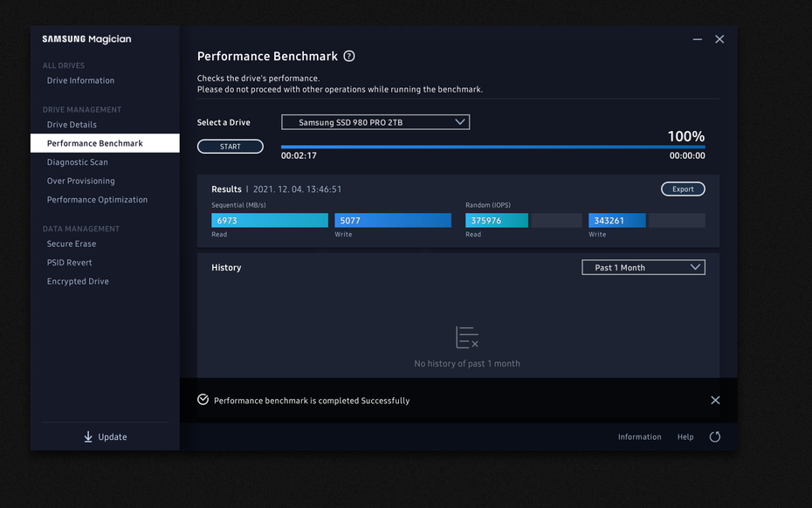This screenshot has height=508, width=812.
Task: Minimize the Samsung Magician window
Action: 698,39
